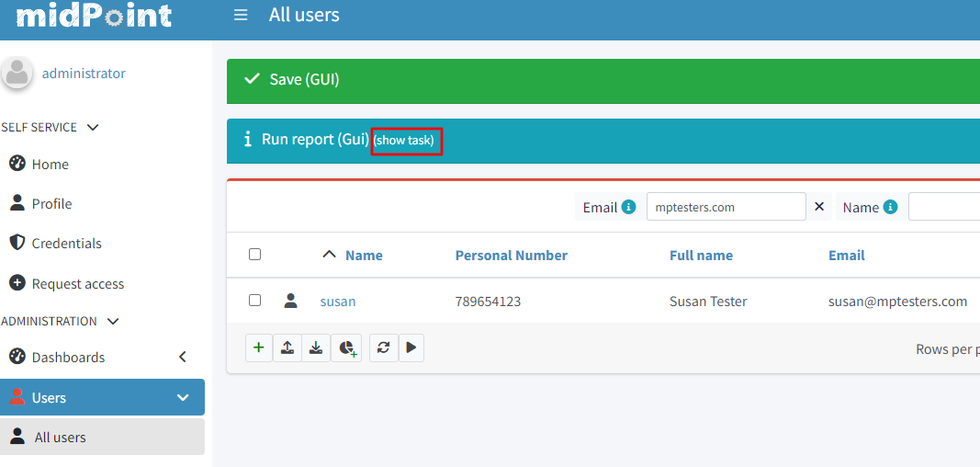Click the export (download) icon below the table
The height and width of the screenshot is (467, 980).
coord(316,347)
